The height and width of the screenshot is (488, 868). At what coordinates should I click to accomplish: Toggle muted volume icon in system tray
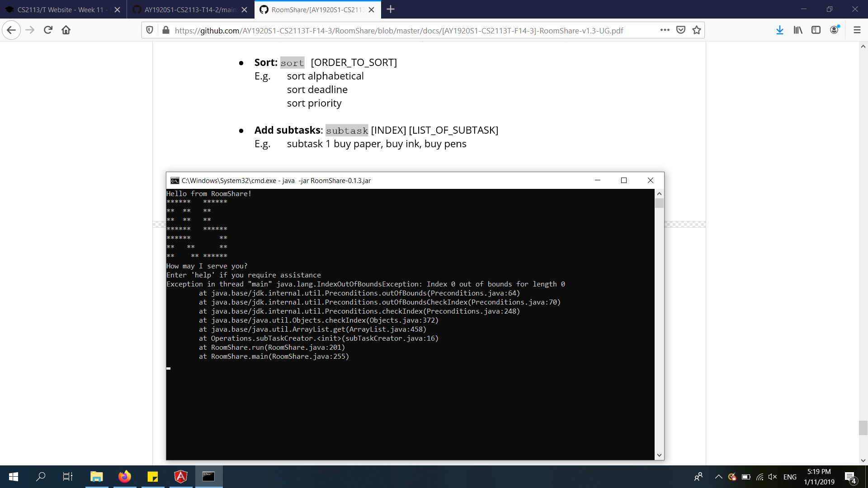(x=773, y=477)
